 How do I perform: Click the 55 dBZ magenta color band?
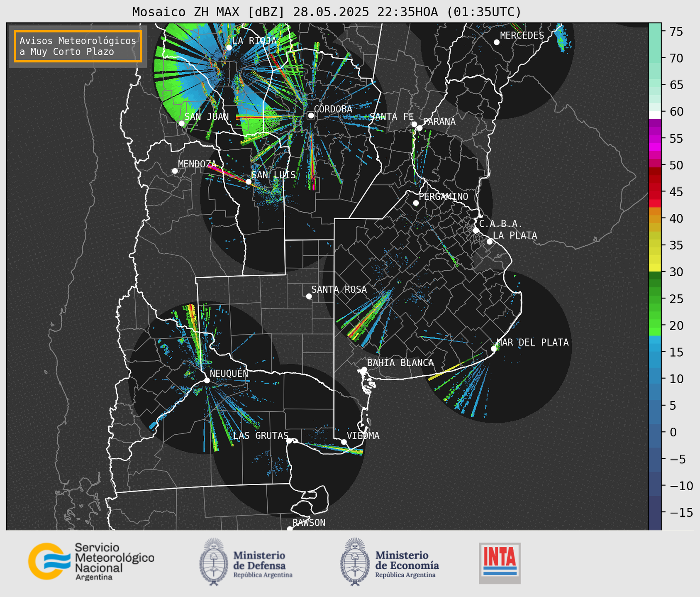point(655,139)
